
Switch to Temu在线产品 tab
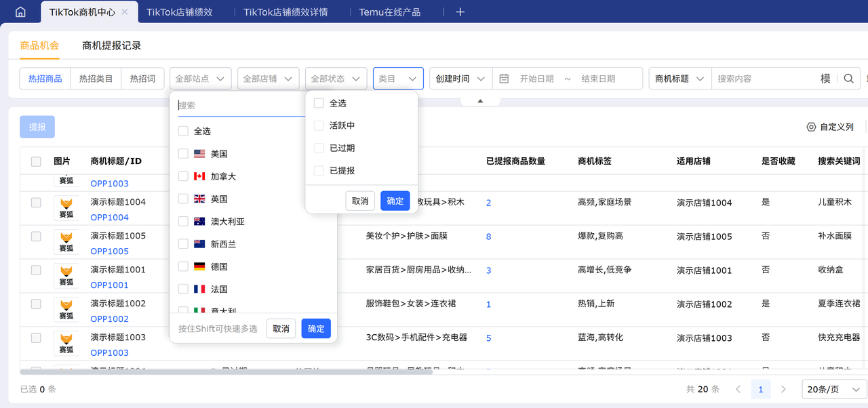(390, 12)
